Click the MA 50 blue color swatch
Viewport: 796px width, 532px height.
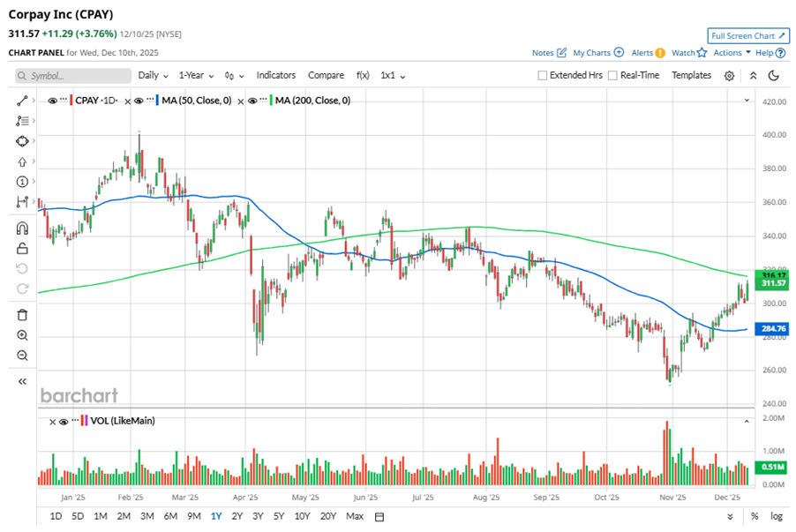click(x=157, y=101)
